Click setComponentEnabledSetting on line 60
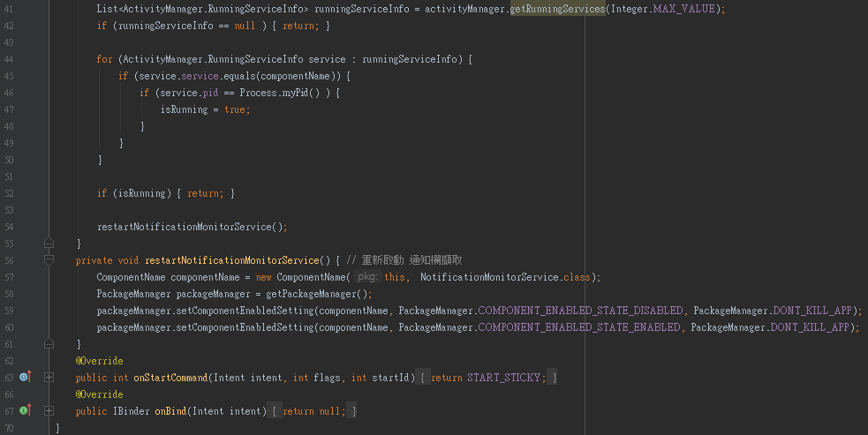 click(245, 327)
